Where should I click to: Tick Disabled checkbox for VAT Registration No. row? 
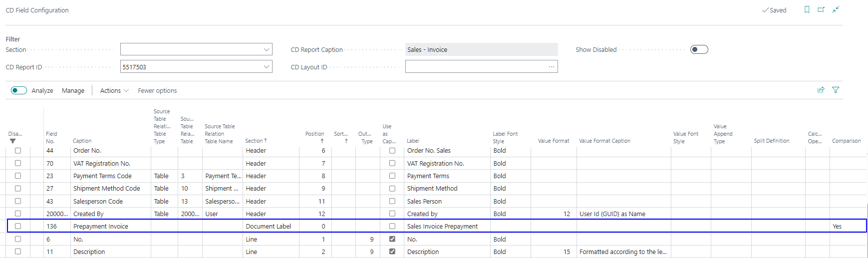point(18,163)
